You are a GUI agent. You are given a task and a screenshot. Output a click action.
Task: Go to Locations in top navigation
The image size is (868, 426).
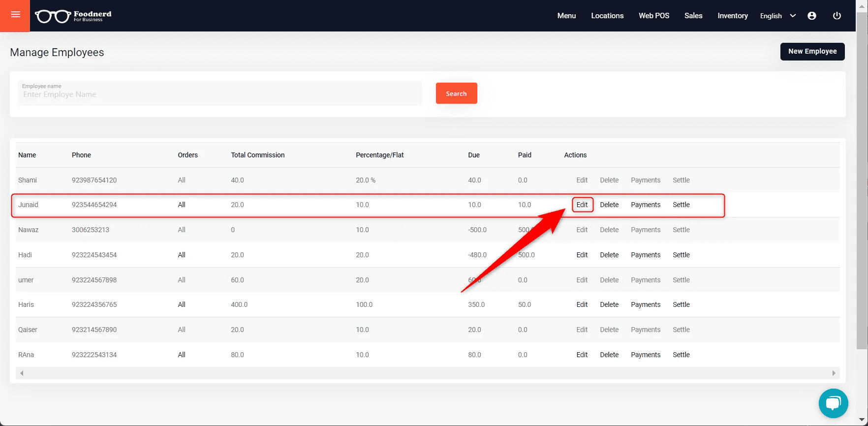tap(607, 16)
